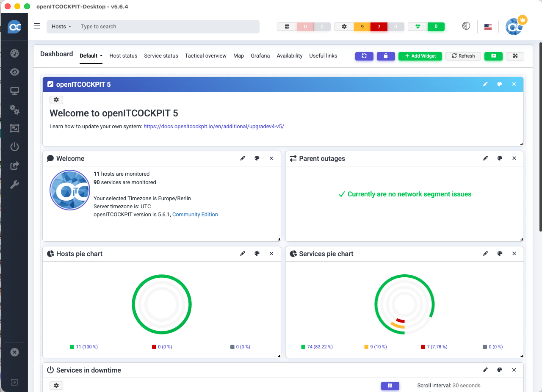The image size is (542, 392).
Task: Open color palette for Services pie chart
Action: pos(500,254)
